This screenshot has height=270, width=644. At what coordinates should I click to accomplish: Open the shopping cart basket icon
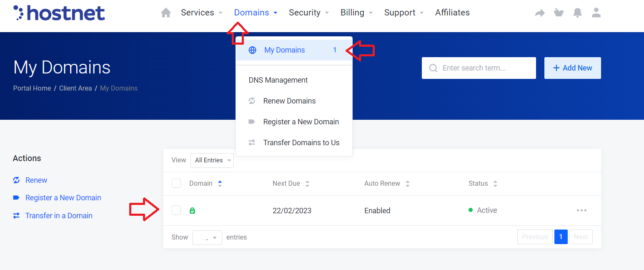tap(559, 13)
